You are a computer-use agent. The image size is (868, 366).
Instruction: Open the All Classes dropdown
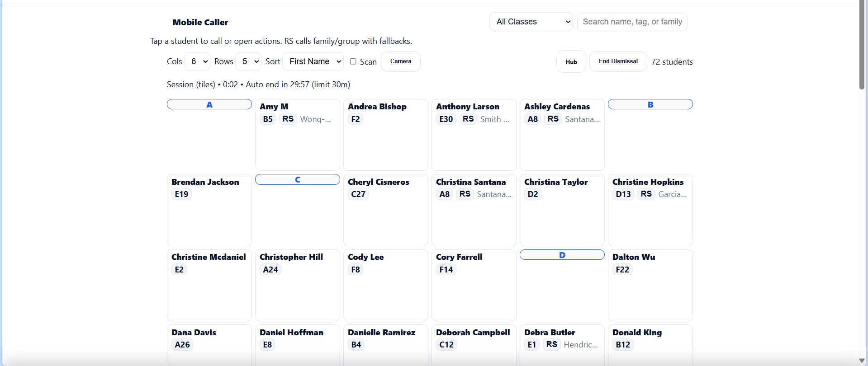click(531, 22)
